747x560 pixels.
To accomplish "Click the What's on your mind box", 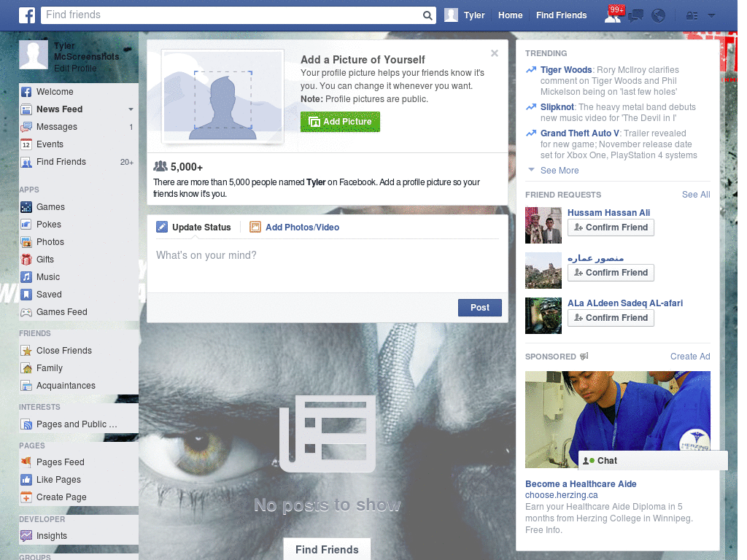I will (x=328, y=266).
